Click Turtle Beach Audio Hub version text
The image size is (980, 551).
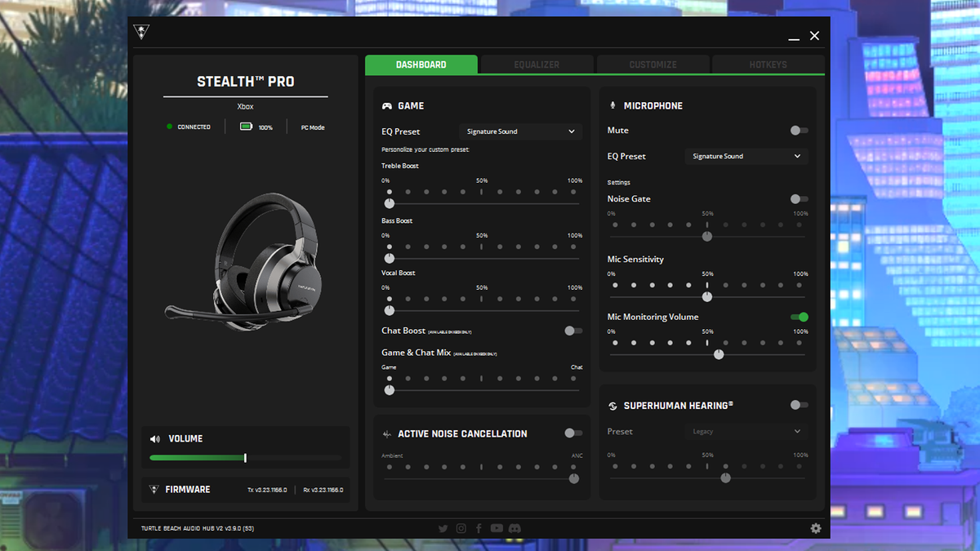pos(197,529)
